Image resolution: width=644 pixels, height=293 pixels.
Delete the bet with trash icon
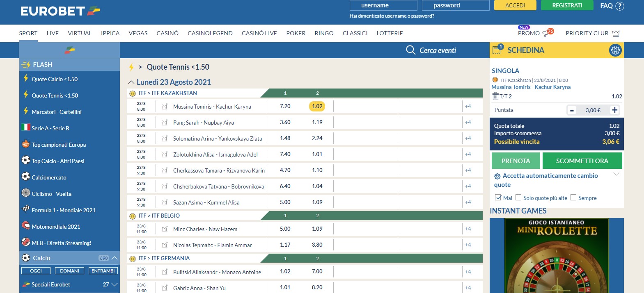[x=495, y=96]
